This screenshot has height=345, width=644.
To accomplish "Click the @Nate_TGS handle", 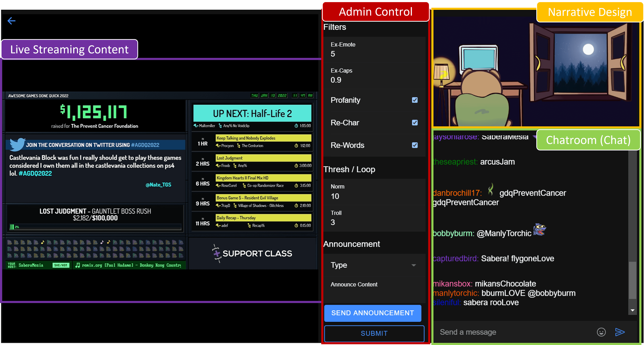I will click(x=158, y=185).
